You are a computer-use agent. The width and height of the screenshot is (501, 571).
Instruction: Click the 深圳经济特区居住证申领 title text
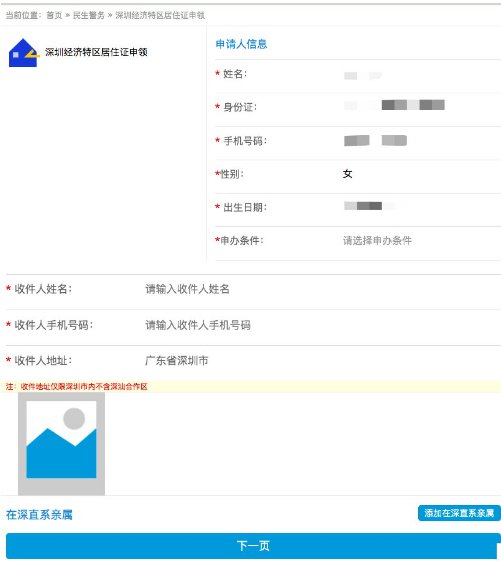[96, 52]
